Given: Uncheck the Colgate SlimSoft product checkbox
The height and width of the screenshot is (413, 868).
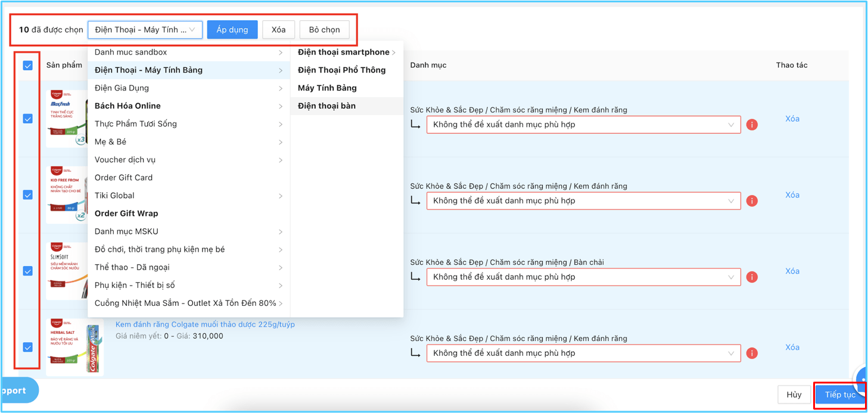Looking at the screenshot, I should [x=28, y=271].
